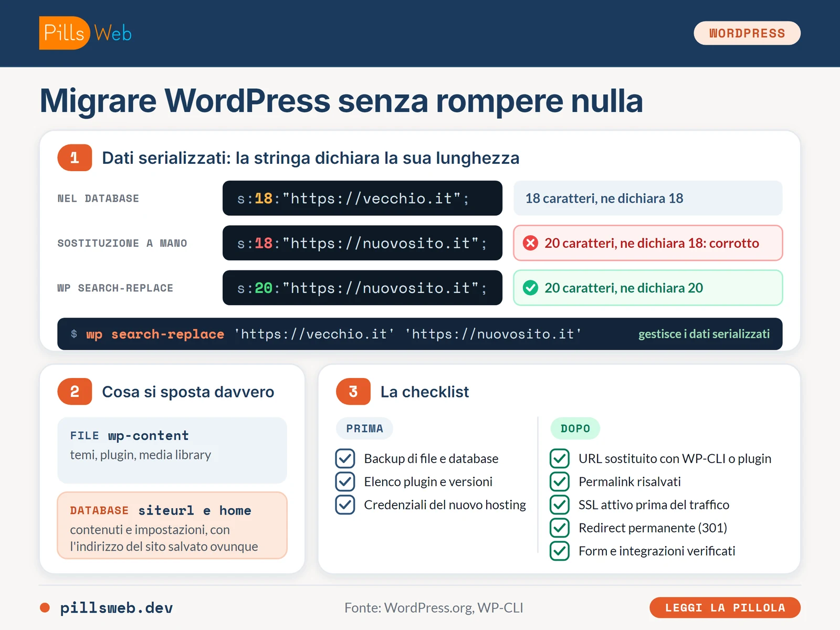
Task: Click the 'Migrare WordPress senza rompere nulla' title
Action: point(341,101)
